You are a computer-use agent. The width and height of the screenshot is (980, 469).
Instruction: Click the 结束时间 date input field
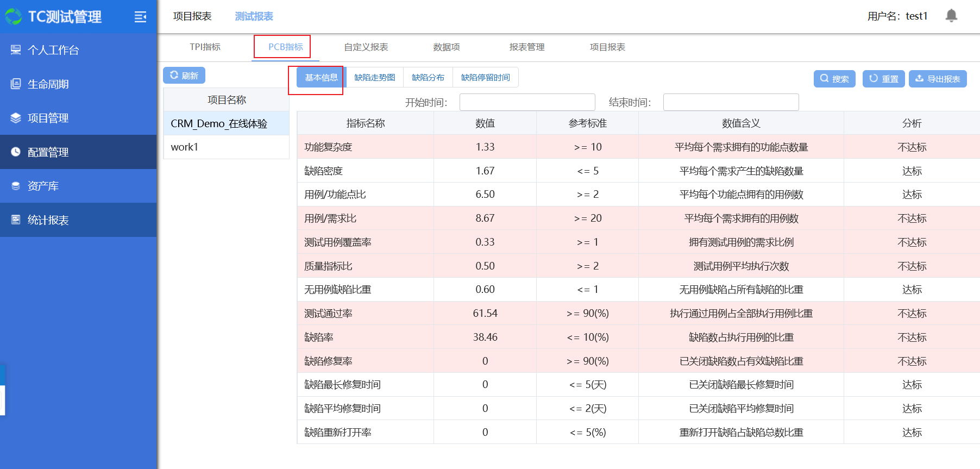[x=731, y=102]
